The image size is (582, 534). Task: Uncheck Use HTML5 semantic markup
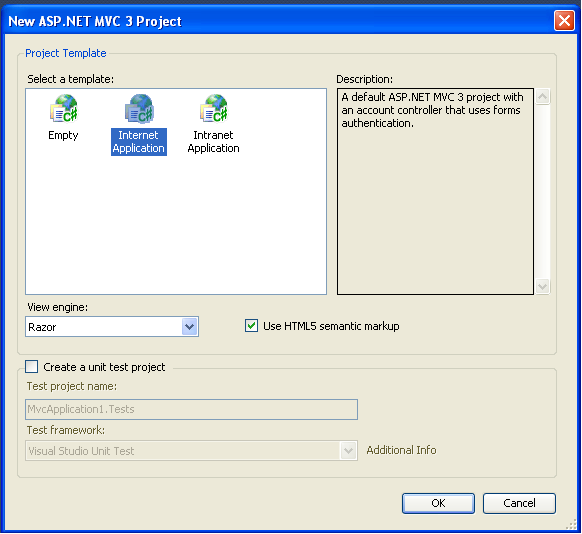[251, 326]
